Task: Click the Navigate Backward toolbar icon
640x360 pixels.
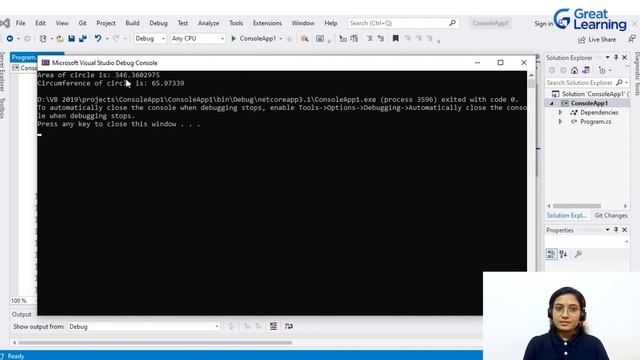Action: (x=9, y=38)
